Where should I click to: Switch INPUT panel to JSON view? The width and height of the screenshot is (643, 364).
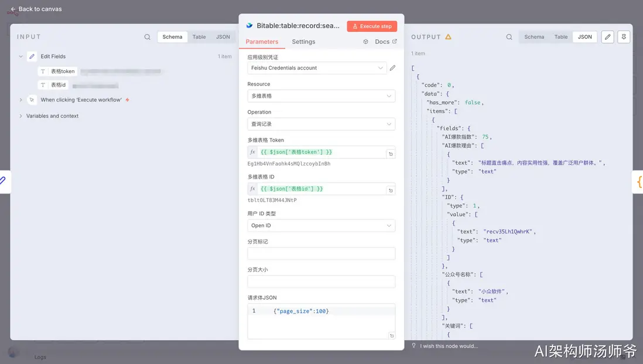223,37
